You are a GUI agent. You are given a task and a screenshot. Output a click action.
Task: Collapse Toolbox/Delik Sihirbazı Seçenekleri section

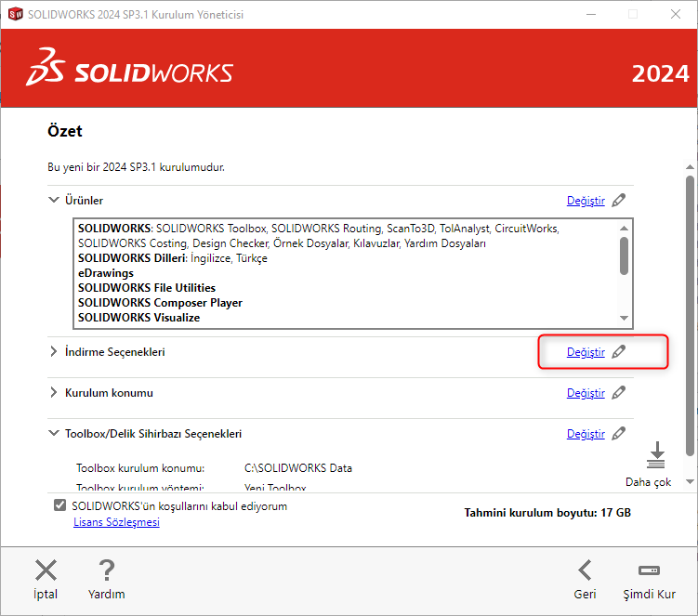(x=53, y=433)
